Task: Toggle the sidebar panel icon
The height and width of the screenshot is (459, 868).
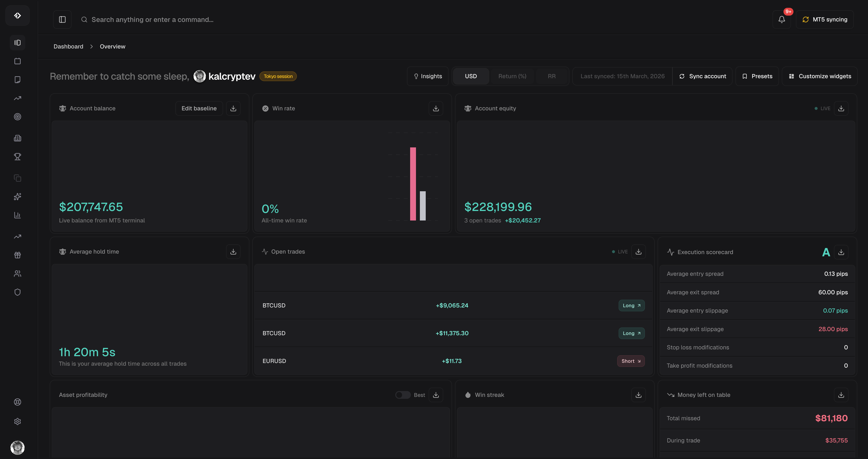Action: pos(62,19)
